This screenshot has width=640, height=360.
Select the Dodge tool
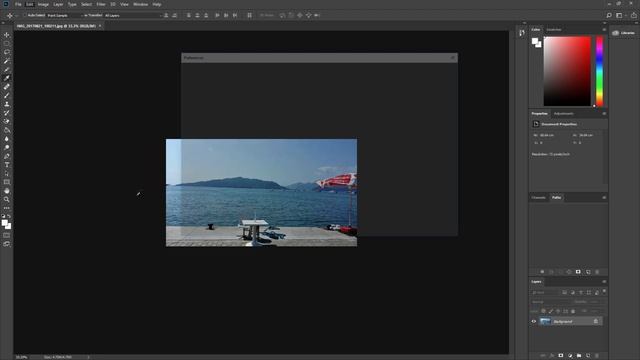(7, 147)
